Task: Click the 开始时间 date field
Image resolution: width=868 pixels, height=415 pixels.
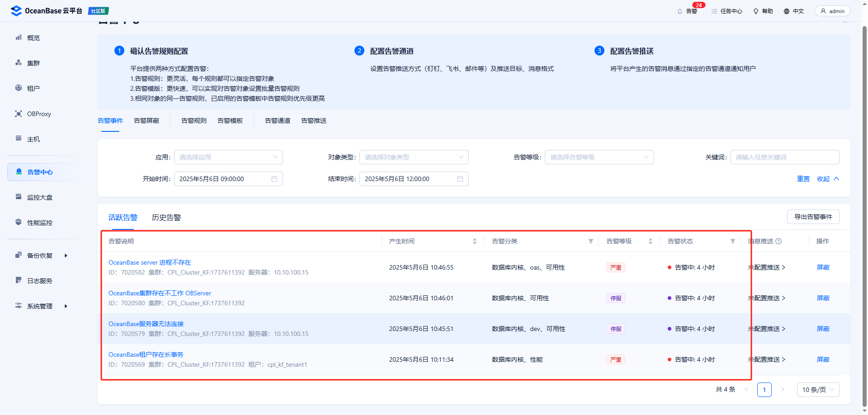Action: point(228,179)
